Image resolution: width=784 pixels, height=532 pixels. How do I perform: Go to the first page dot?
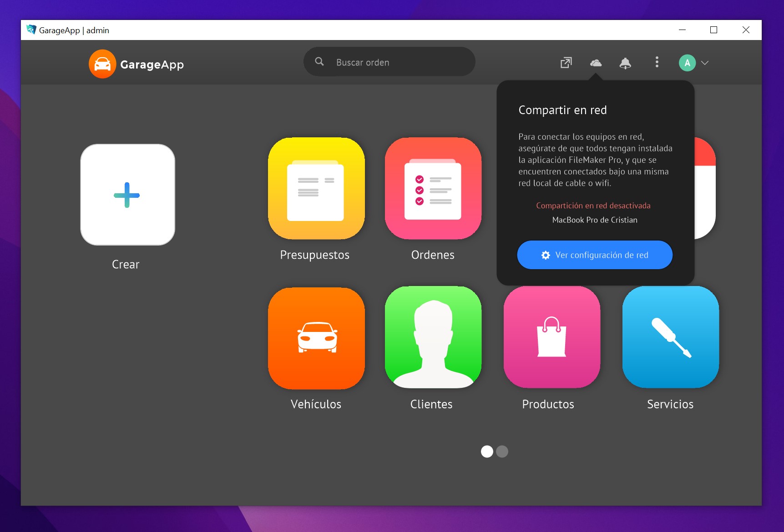(x=487, y=452)
